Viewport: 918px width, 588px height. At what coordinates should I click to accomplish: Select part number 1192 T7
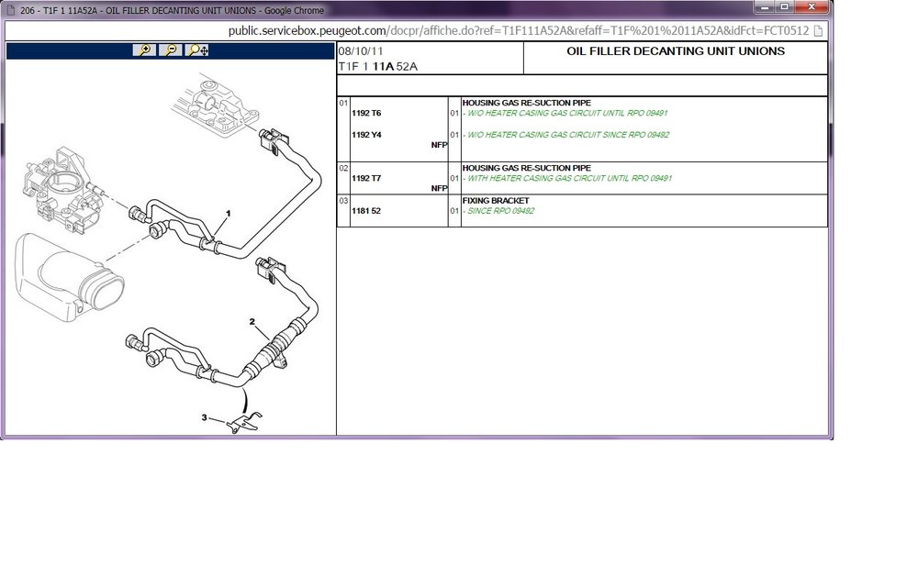click(x=366, y=178)
